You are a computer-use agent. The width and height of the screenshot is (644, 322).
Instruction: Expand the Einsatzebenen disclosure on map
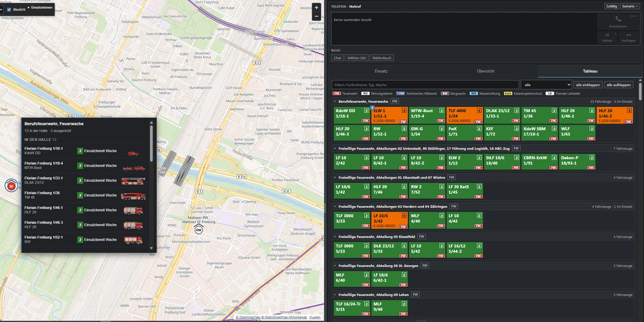pos(41,8)
